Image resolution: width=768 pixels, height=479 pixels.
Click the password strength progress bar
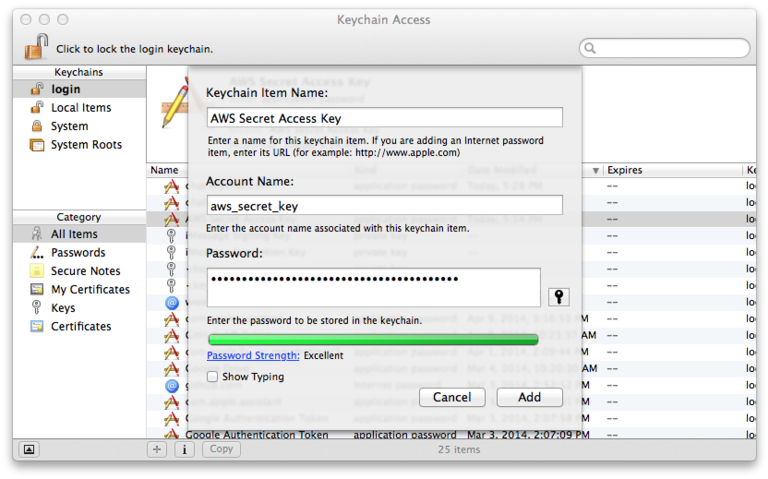tap(373, 339)
